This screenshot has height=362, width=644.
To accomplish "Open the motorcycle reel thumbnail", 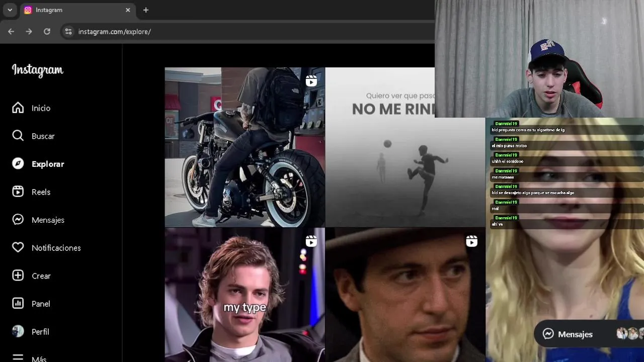I will click(245, 147).
